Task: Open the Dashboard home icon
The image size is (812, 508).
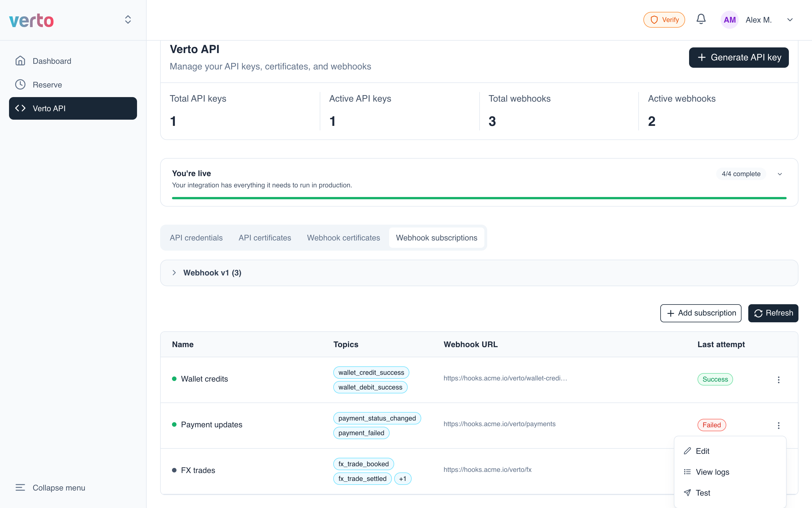Action: click(21, 61)
